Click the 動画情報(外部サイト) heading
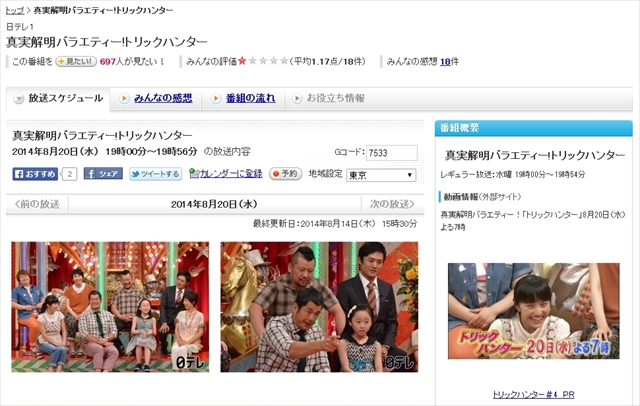This screenshot has width=640, height=406. click(x=482, y=197)
